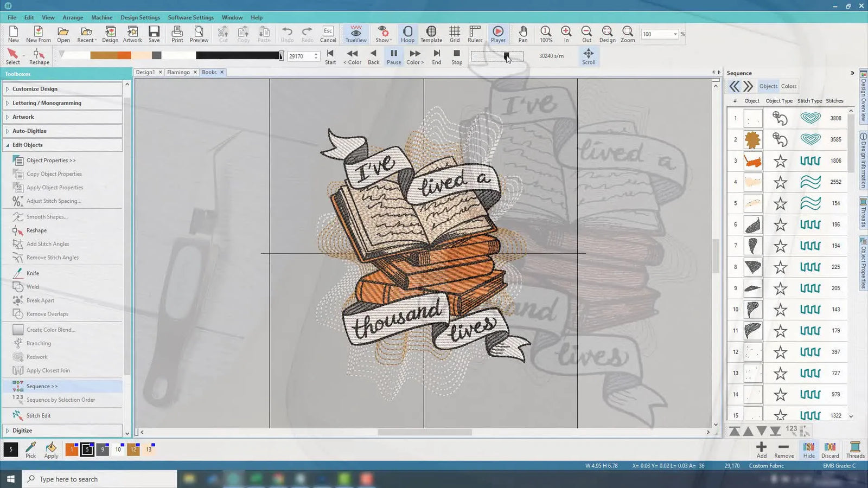
Task: Click the Pick color tool
Action: pyautogui.click(x=31, y=449)
